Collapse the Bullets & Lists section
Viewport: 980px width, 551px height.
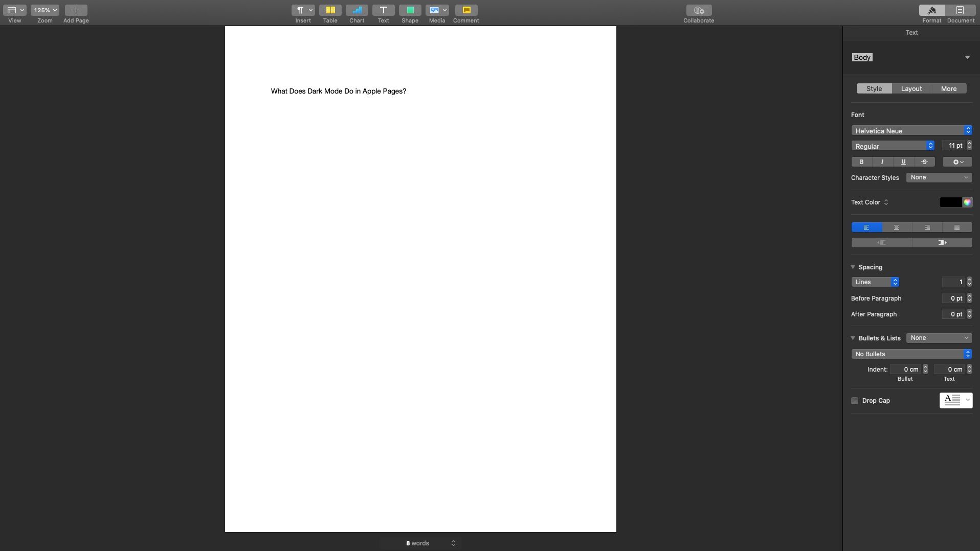click(853, 338)
